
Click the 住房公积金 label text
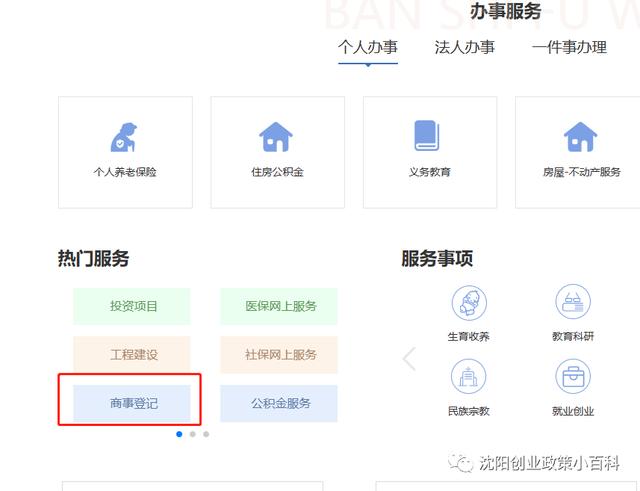[x=278, y=172]
